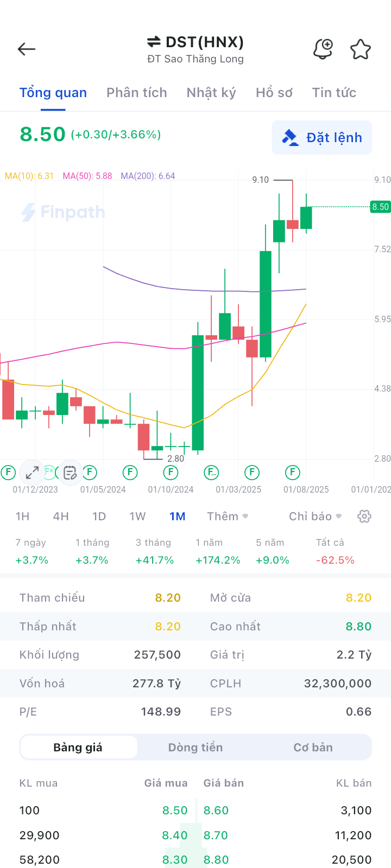Tap the MA(200) purple legend label
391x868 pixels.
point(148,176)
